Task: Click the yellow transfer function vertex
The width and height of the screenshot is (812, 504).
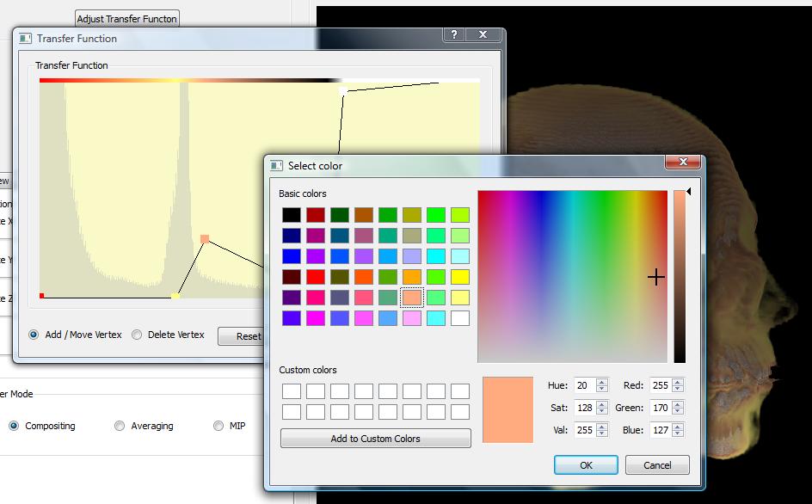Action: pos(175,296)
